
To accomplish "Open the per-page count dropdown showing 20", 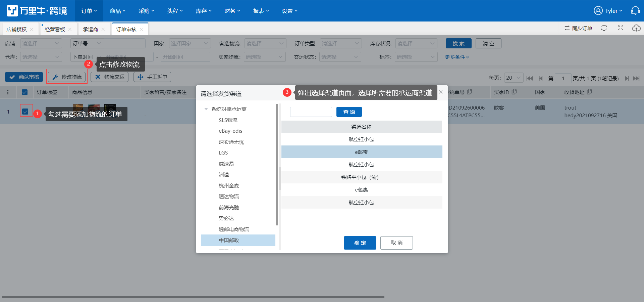I will (x=514, y=78).
